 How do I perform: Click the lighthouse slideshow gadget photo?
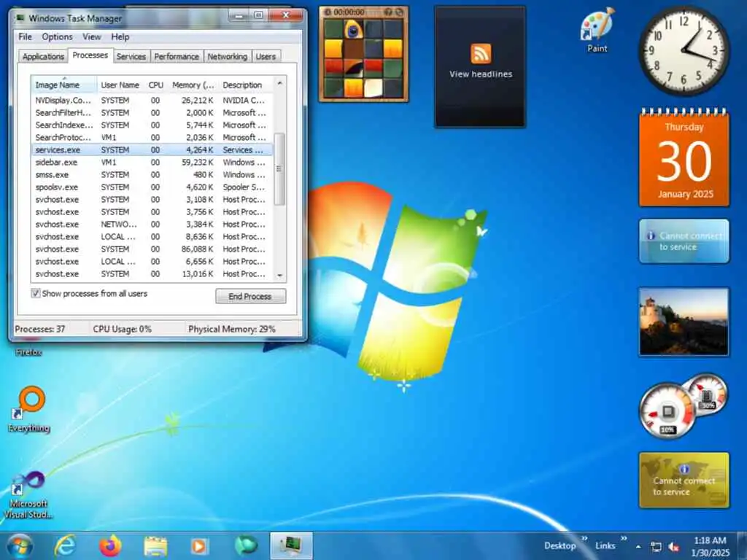(684, 322)
